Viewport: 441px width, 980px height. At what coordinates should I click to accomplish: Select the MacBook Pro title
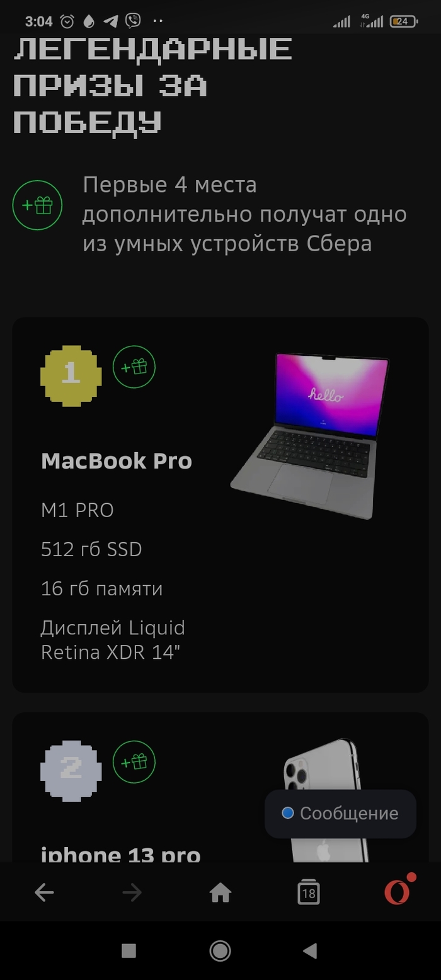click(x=117, y=461)
